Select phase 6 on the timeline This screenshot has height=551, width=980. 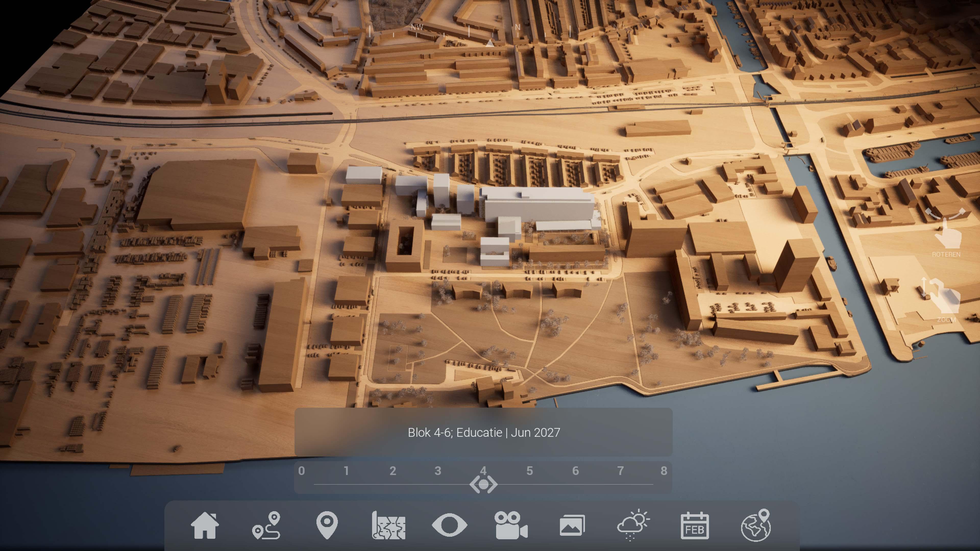coord(575,471)
